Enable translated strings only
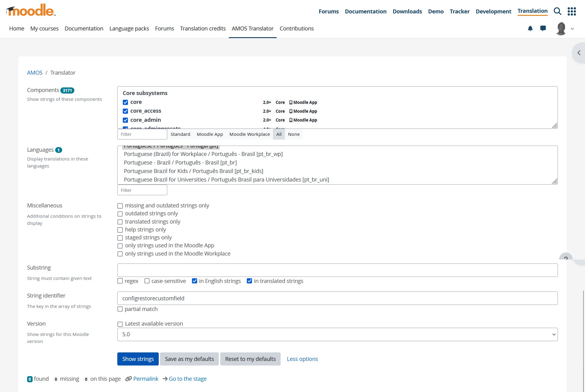 (x=120, y=222)
